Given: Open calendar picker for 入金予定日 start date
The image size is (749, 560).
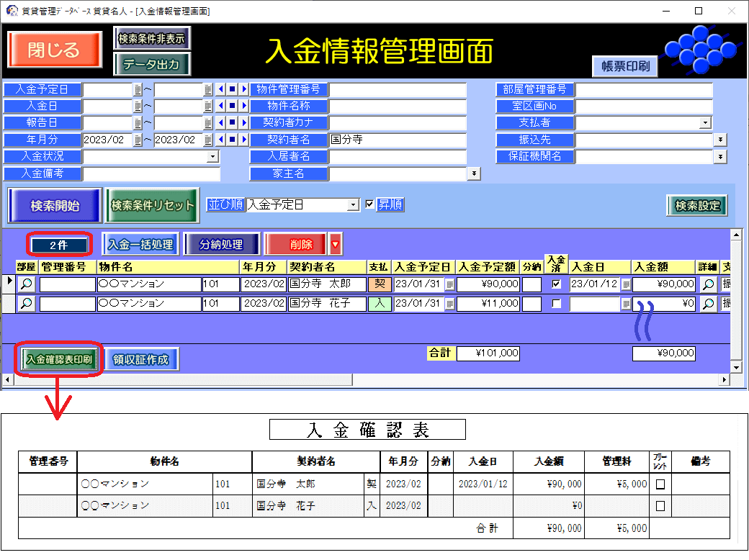Looking at the screenshot, I should pyautogui.click(x=138, y=90).
